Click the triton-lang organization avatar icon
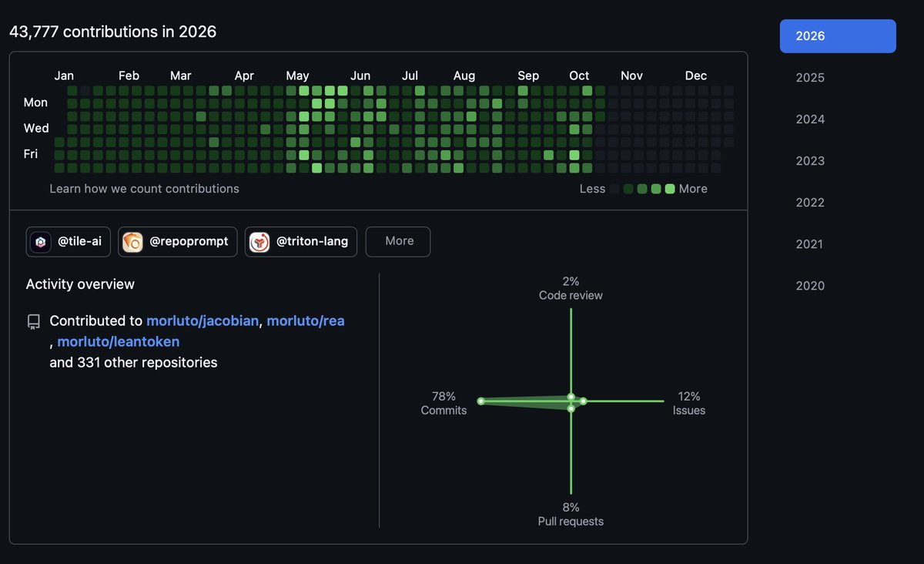 click(259, 242)
